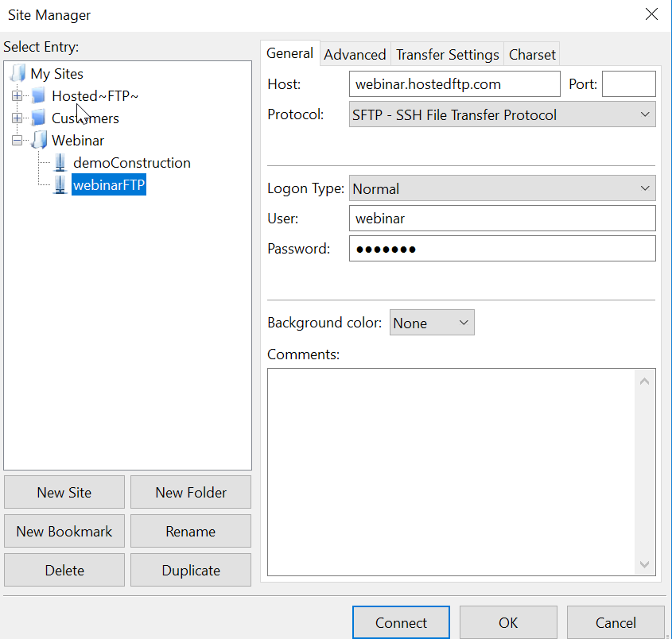This screenshot has width=672, height=639.
Task: Switch to the General tab
Action: (289, 53)
